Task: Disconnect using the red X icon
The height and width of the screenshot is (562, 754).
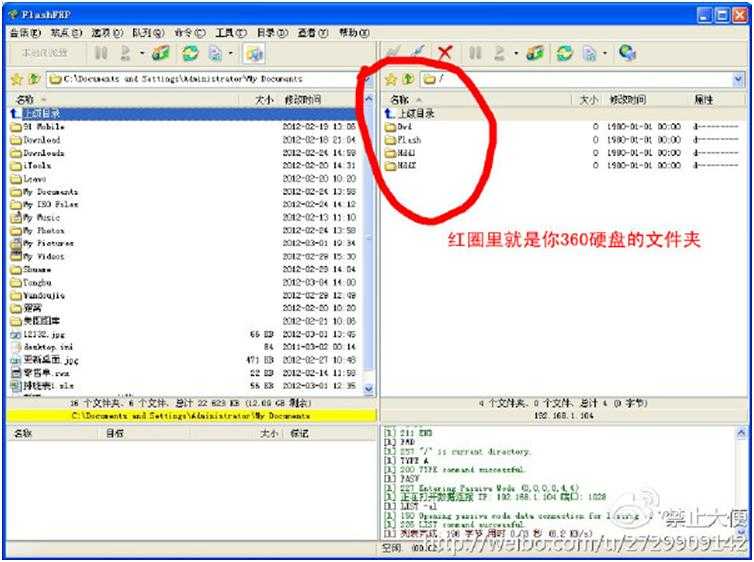Action: tap(445, 52)
